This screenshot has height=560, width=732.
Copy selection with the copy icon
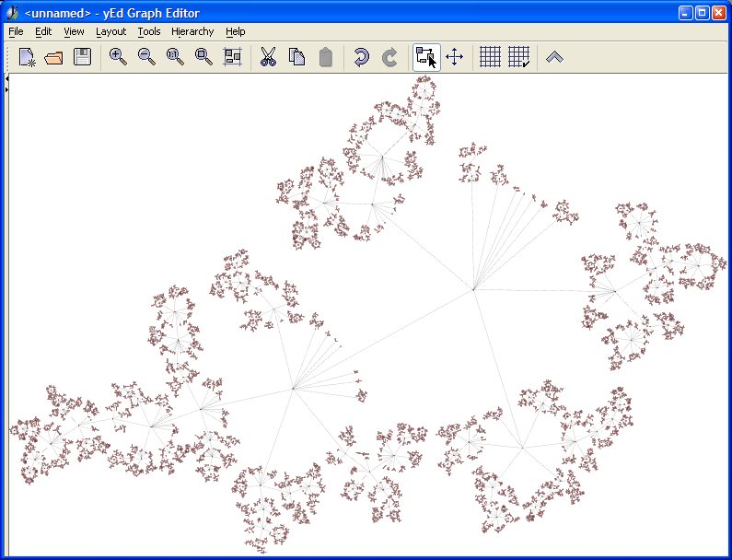[x=296, y=57]
